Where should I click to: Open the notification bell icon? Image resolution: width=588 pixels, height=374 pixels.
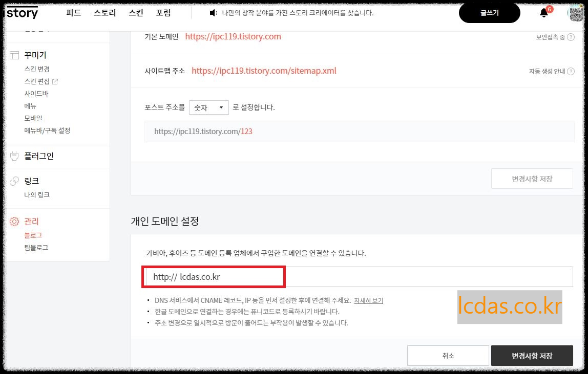click(x=544, y=13)
